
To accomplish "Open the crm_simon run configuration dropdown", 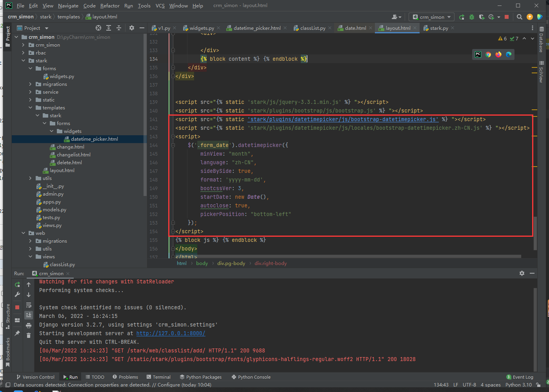I will click(x=432, y=17).
